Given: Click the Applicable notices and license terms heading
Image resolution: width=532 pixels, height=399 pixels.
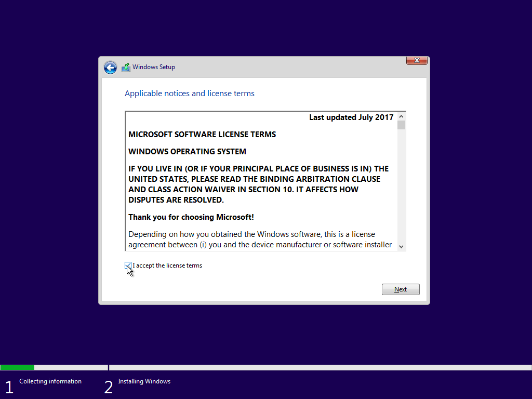Looking at the screenshot, I should (189, 93).
